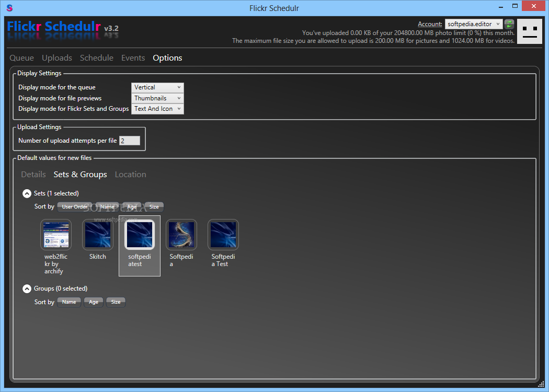Open the Details sub-tab
549x392 pixels.
click(x=33, y=174)
